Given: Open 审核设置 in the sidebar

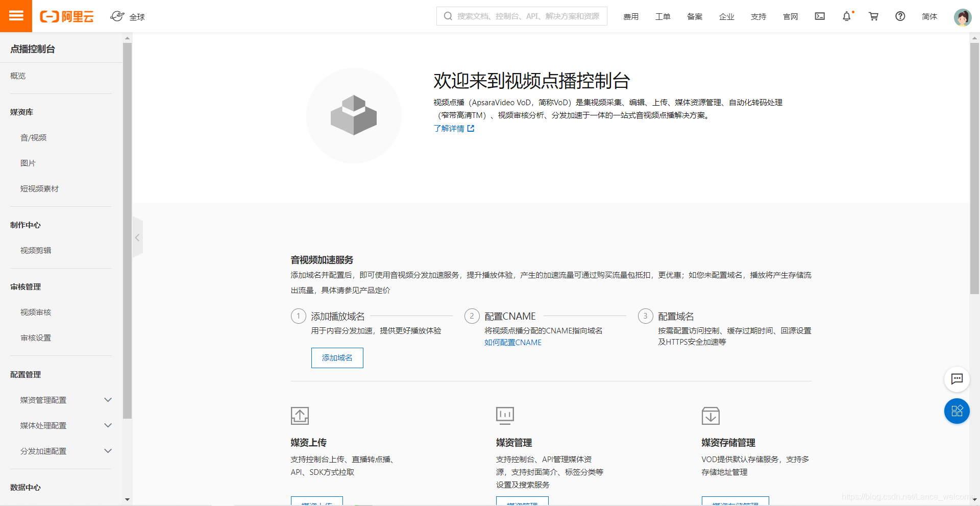Looking at the screenshot, I should tap(36, 338).
